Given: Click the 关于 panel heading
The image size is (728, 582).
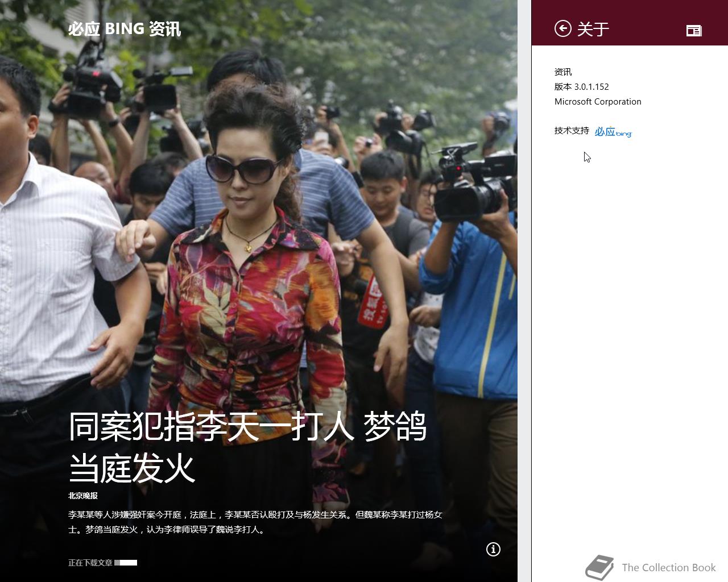Looking at the screenshot, I should pyautogui.click(x=593, y=29).
